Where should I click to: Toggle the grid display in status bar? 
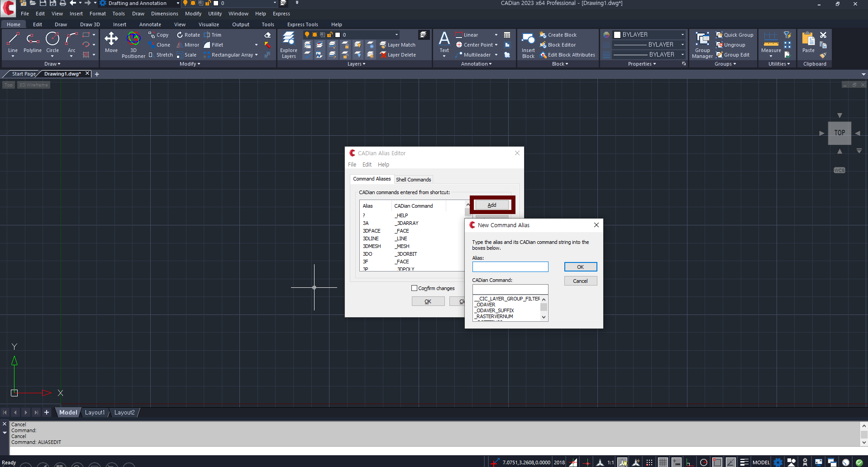(663, 462)
